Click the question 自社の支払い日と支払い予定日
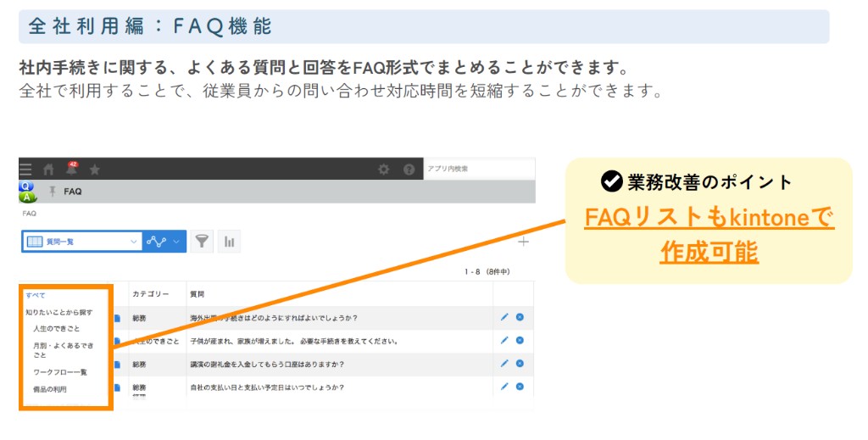The width and height of the screenshot is (868, 440). coord(267,387)
